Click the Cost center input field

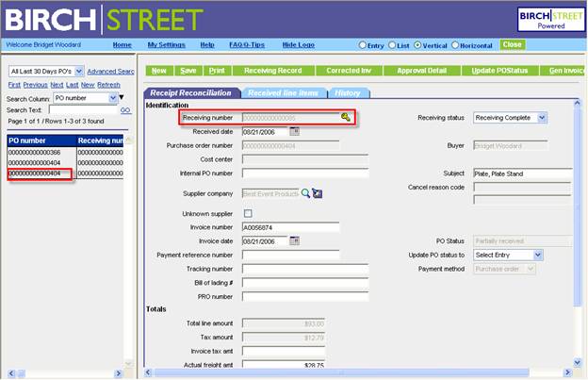[x=305, y=159]
